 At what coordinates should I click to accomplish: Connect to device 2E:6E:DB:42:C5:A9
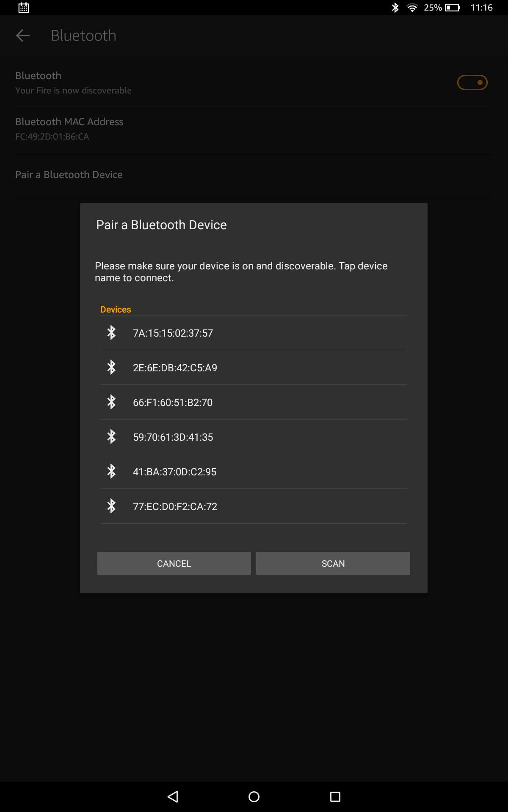(254, 368)
